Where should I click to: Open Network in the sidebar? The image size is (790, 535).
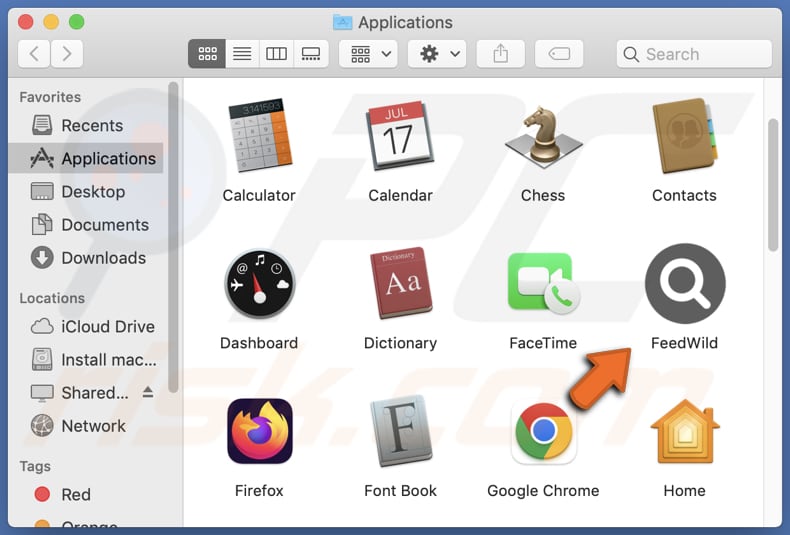[86, 426]
